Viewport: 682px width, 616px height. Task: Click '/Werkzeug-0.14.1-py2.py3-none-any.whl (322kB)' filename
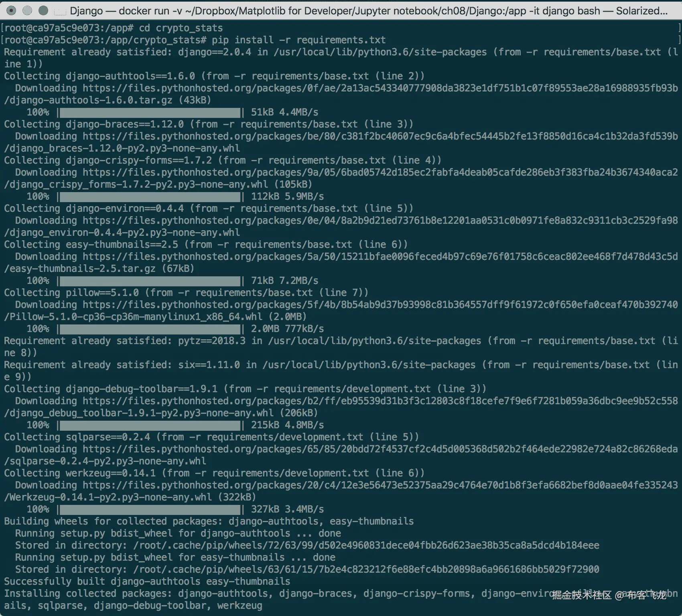pos(130,497)
